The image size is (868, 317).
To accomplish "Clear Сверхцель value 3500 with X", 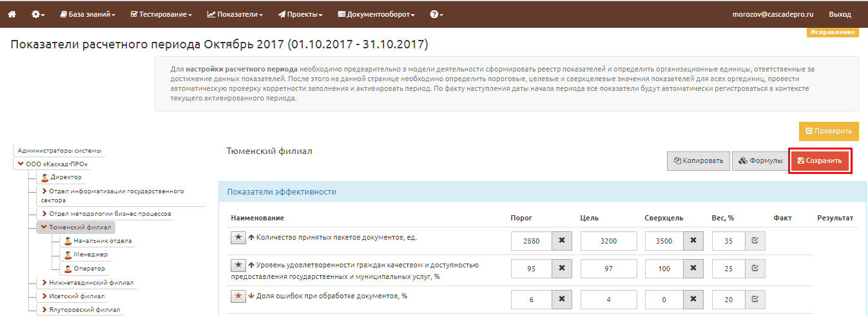I will click(x=693, y=241).
